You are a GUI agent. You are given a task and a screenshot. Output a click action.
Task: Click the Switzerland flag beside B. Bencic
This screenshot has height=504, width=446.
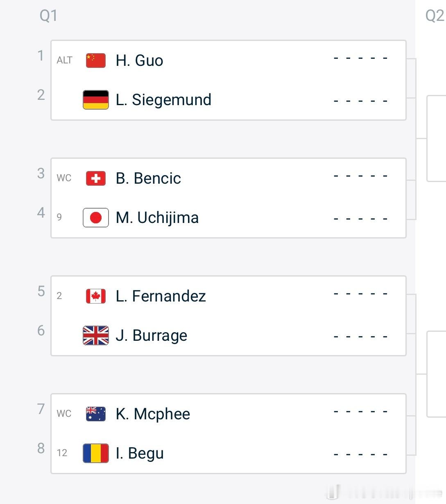pos(96,178)
